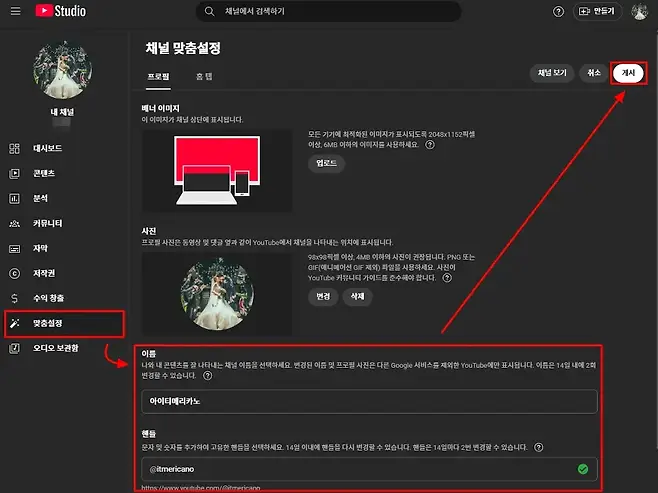The height and width of the screenshot is (493, 658).
Task: Focus the 채널에서 검색하기 search field
Action: pos(329,11)
